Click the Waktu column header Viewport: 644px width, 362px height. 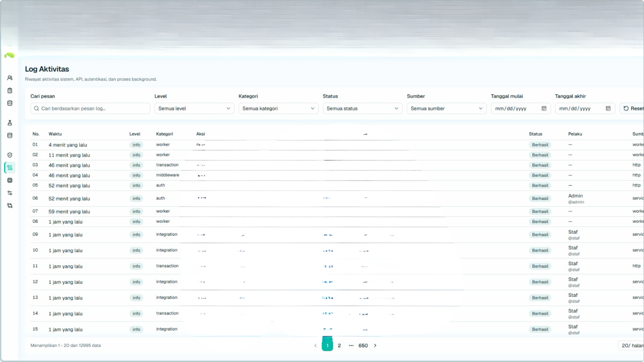point(55,134)
